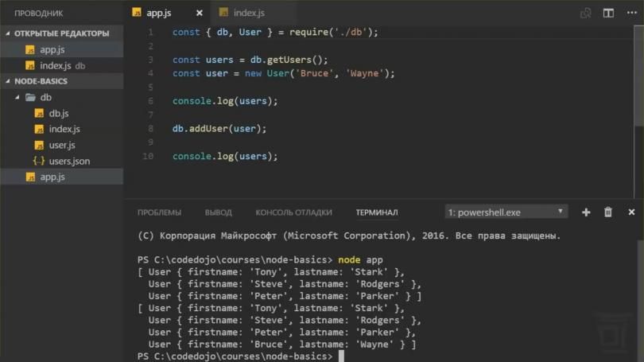This screenshot has height=362, width=644.
Task: Click the db.getUsers() code on line 3
Action: [x=289, y=60]
